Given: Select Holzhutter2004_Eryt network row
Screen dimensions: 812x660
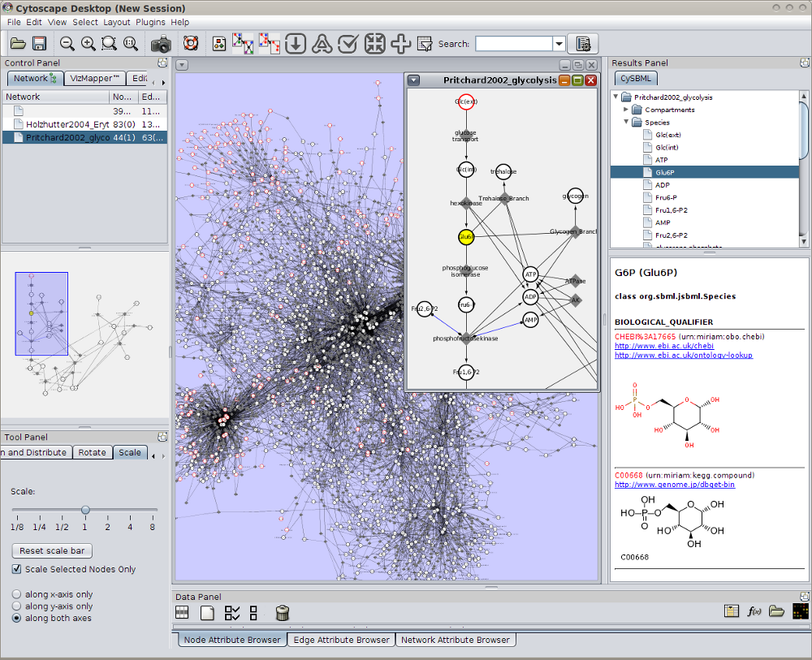Looking at the screenshot, I should [x=85, y=124].
